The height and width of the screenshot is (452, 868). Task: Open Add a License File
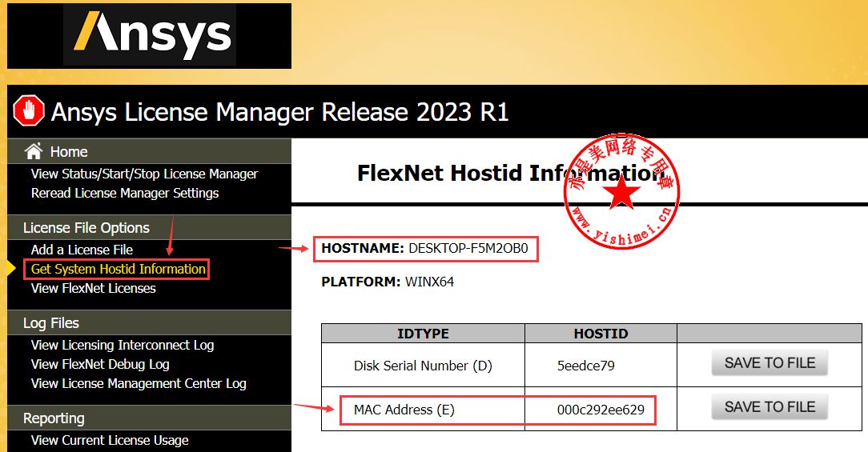pos(82,250)
